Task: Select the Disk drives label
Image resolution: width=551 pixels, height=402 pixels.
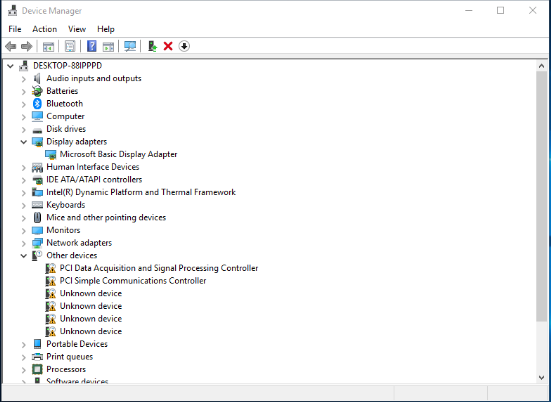Action: (x=66, y=129)
